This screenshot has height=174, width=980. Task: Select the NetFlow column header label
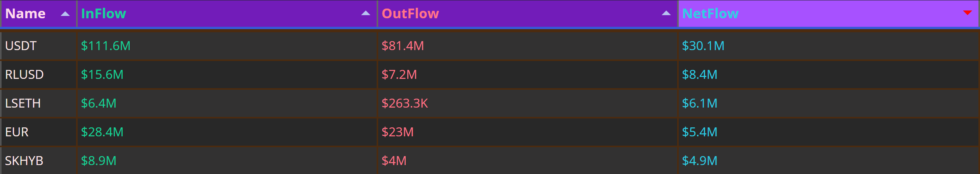[710, 14]
